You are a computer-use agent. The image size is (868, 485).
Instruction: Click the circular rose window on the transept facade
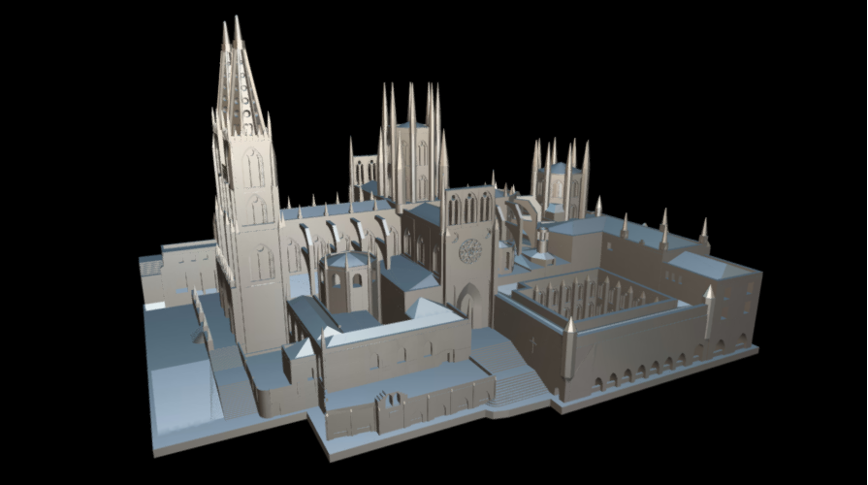(x=470, y=251)
